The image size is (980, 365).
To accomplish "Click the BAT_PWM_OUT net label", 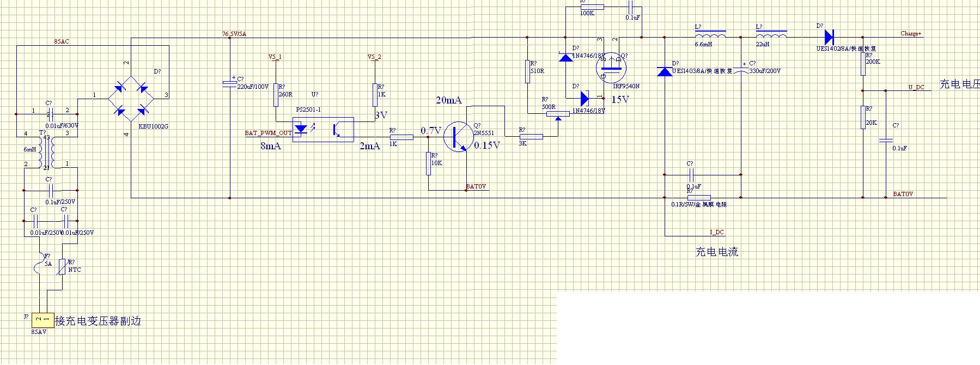I will tap(269, 133).
